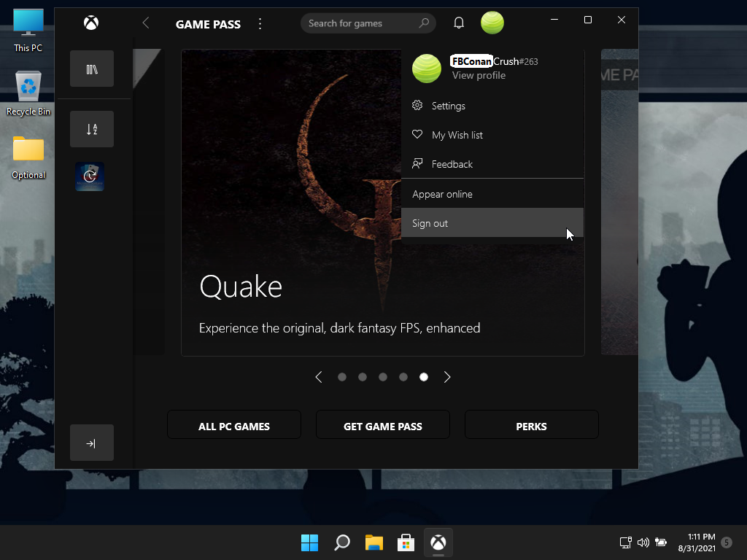
Task: Open My Library from the sidebar
Action: (x=92, y=69)
